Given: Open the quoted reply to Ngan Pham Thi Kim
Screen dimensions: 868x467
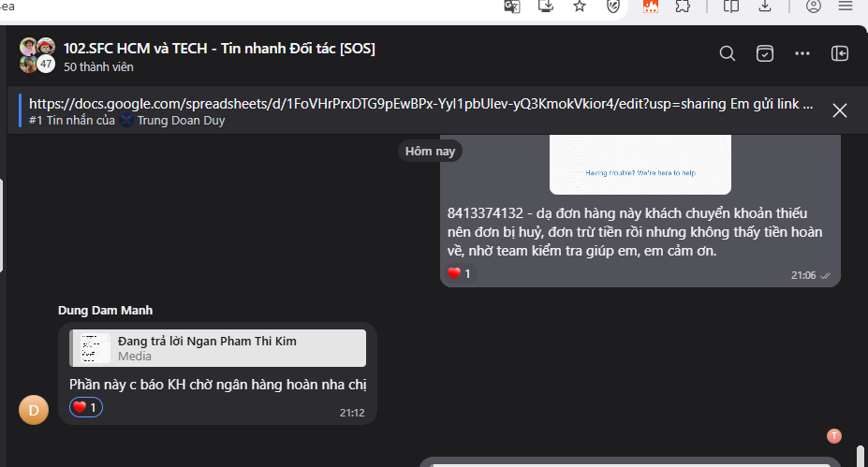Looking at the screenshot, I should (217, 348).
